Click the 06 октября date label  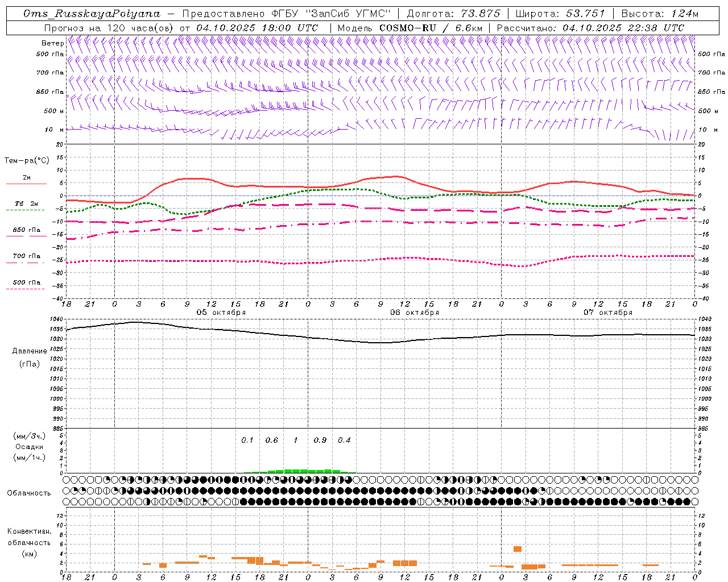(x=415, y=312)
